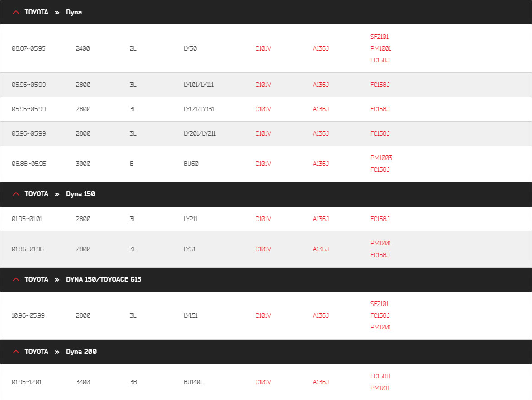The height and width of the screenshot is (400, 532).
Task: Open PM1003 link in BU60 row
Action: 381,158
